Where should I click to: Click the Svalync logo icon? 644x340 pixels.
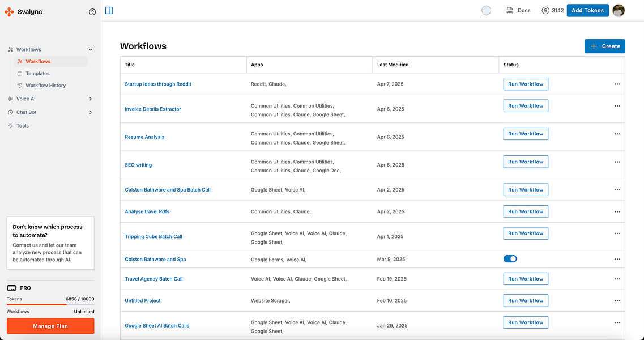tap(9, 11)
